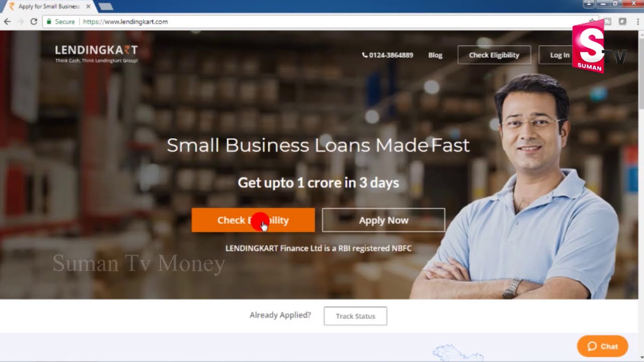The height and width of the screenshot is (362, 644).
Task: Open the Chrome three-dot menu
Action: point(637,22)
